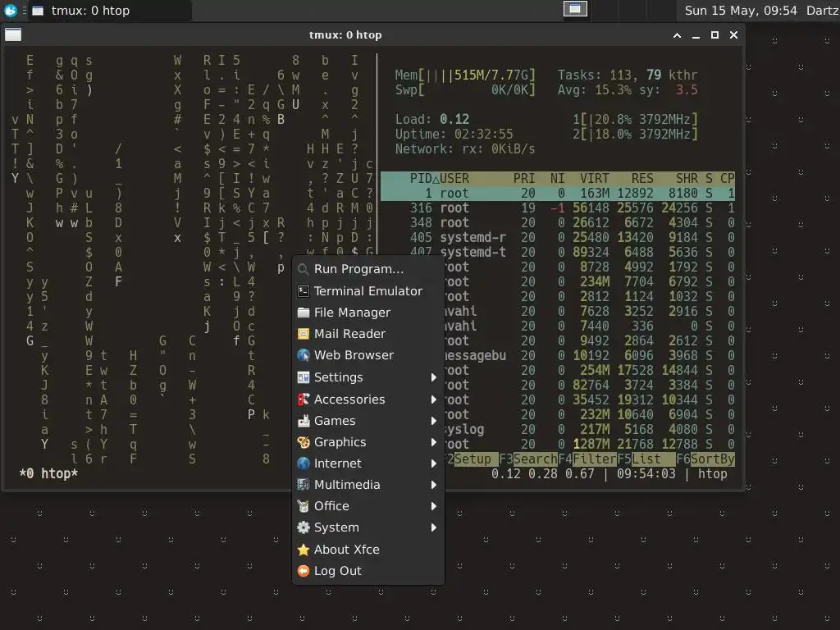This screenshot has height=630, width=840.
Task: Click the CPU 1 usage meter showing 20.8%
Action: (636, 119)
